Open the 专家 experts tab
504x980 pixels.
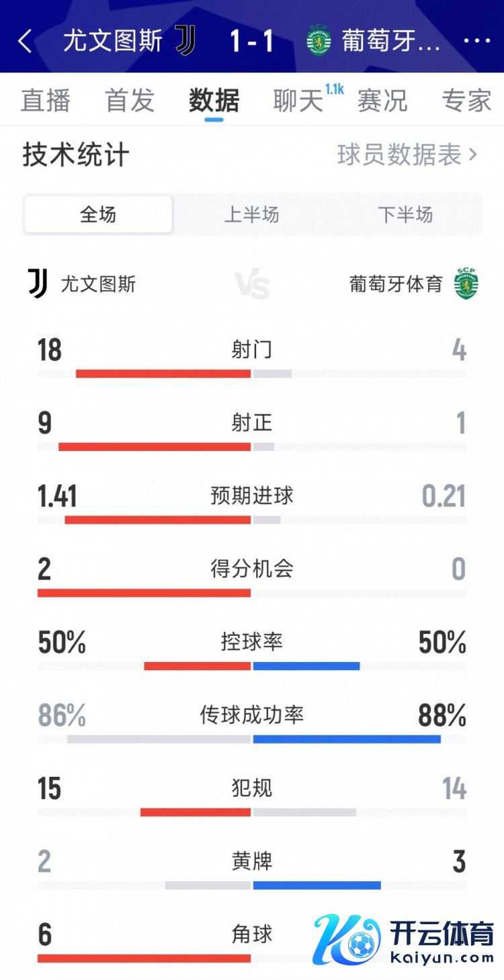[x=466, y=101]
